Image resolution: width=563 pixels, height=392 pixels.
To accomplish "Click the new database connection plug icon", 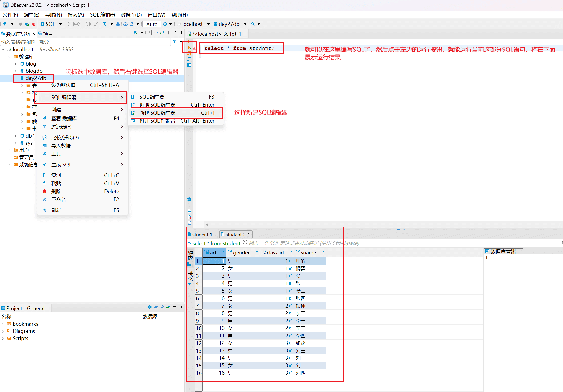I will click(x=5, y=24).
